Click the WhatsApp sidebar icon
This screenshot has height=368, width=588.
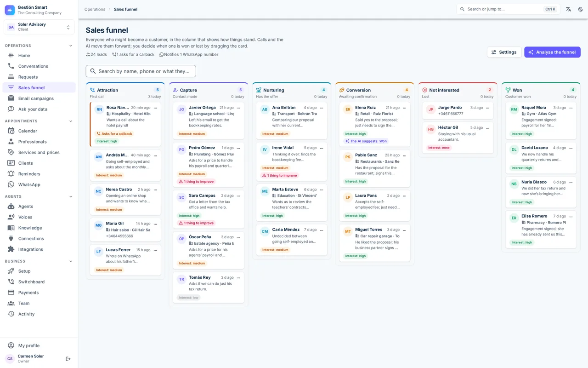coord(11,184)
